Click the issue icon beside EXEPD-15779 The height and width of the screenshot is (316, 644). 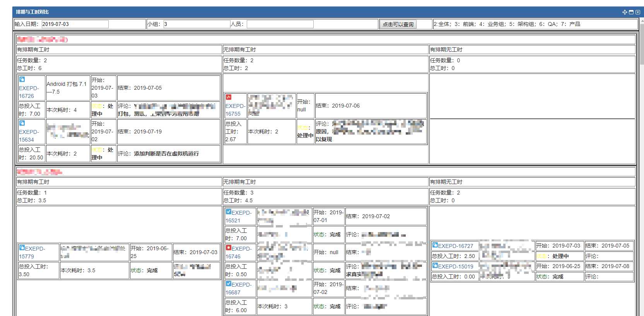(x=22, y=248)
